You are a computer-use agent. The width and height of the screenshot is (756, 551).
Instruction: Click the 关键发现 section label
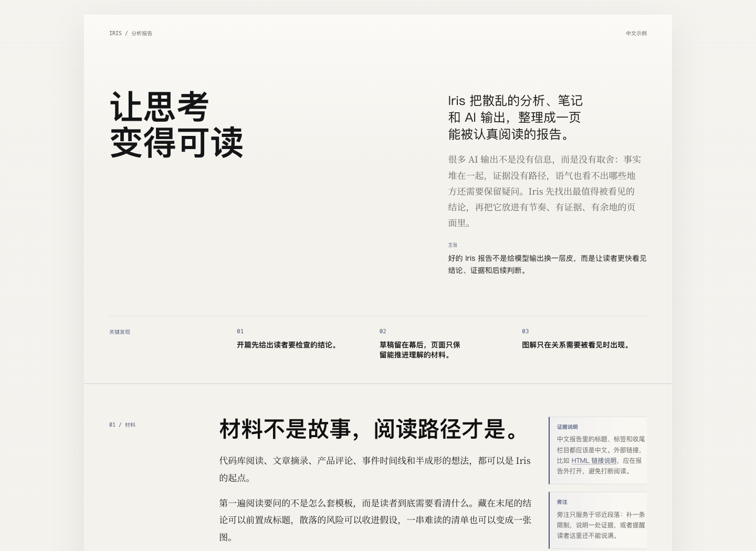(120, 332)
